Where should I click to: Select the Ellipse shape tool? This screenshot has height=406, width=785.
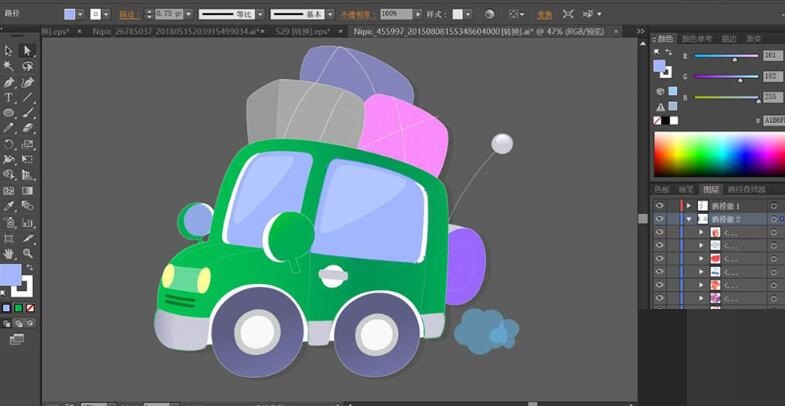8,113
